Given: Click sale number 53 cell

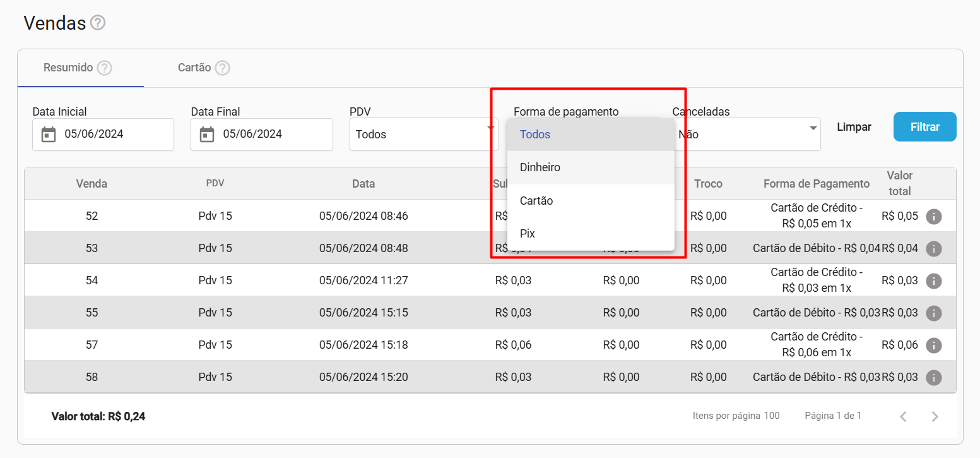Looking at the screenshot, I should click(92, 248).
